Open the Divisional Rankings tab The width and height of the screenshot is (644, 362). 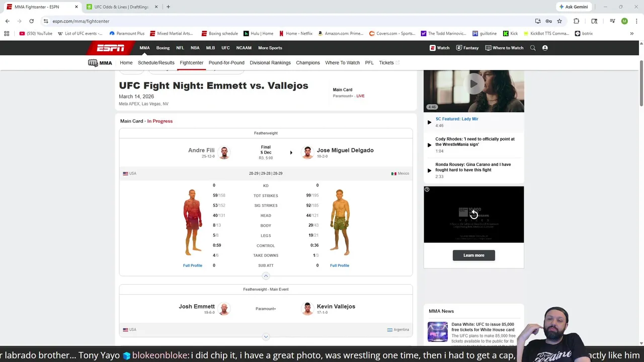(x=270, y=63)
